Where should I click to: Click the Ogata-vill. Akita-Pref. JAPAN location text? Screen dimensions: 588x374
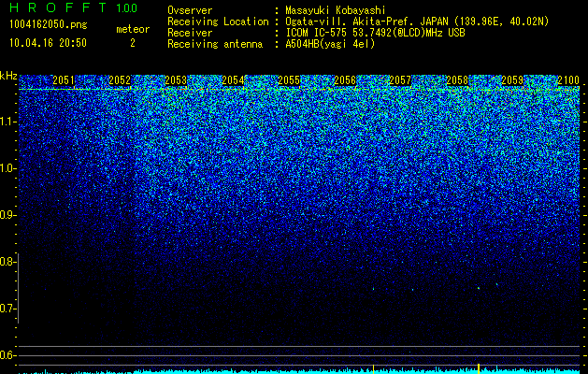417,22
